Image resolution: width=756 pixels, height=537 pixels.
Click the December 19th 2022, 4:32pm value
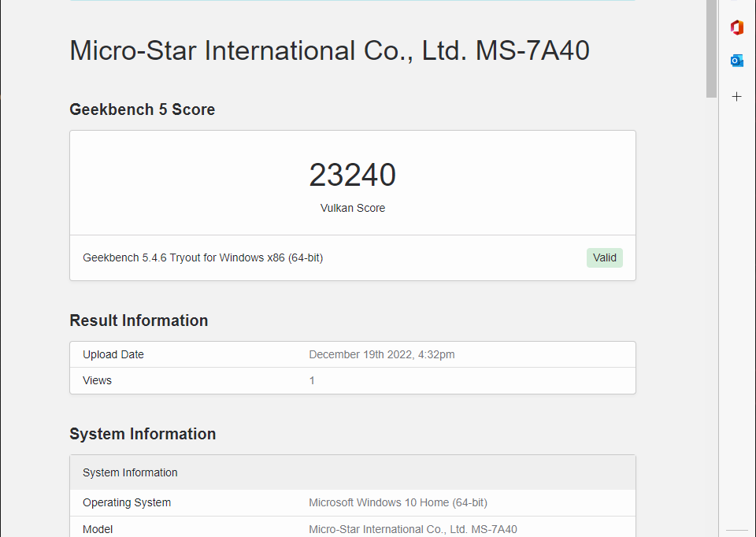pyautogui.click(x=382, y=355)
